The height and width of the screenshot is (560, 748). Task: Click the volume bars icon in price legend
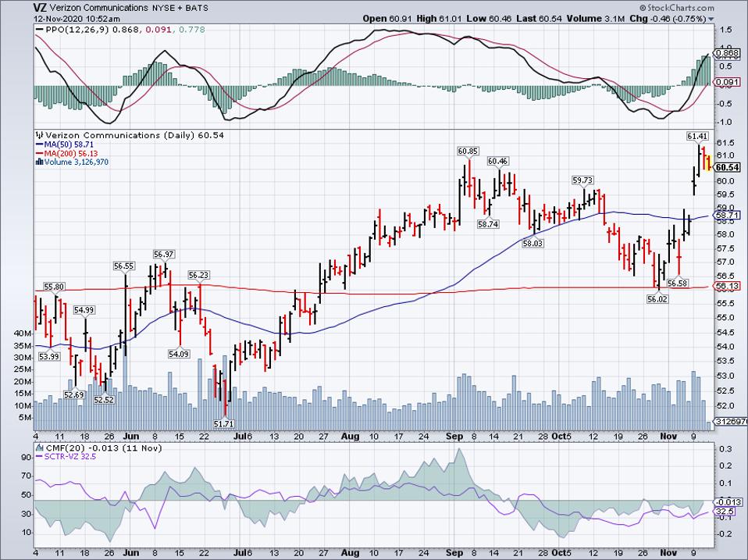[x=40, y=162]
